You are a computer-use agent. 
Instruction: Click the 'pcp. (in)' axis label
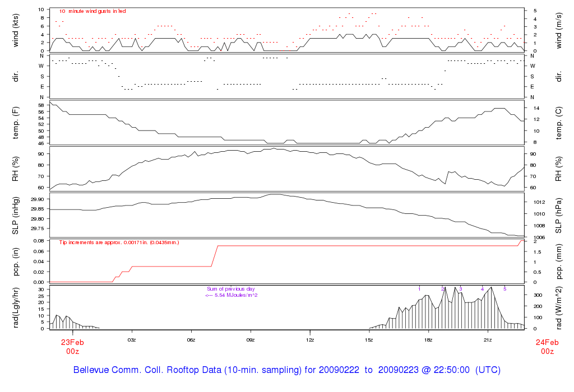coord(15,262)
